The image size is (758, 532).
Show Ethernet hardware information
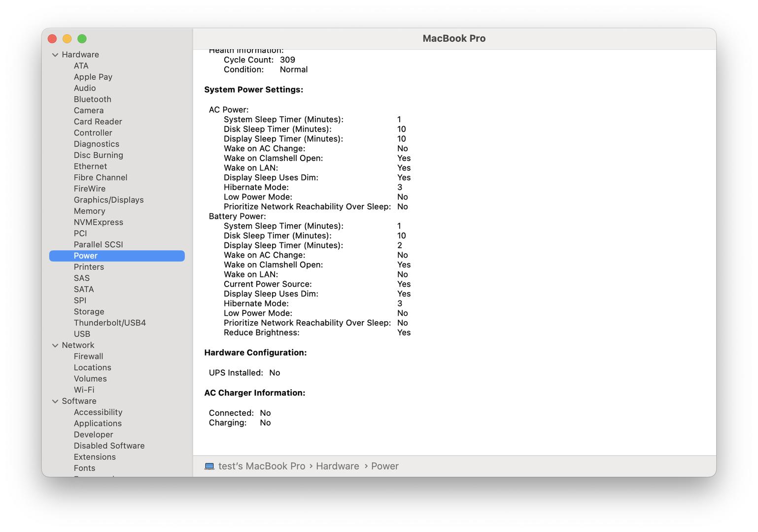tap(90, 166)
